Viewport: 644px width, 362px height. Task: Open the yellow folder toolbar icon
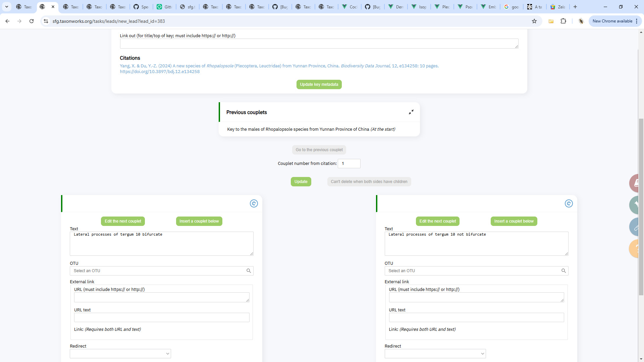pos(551,21)
